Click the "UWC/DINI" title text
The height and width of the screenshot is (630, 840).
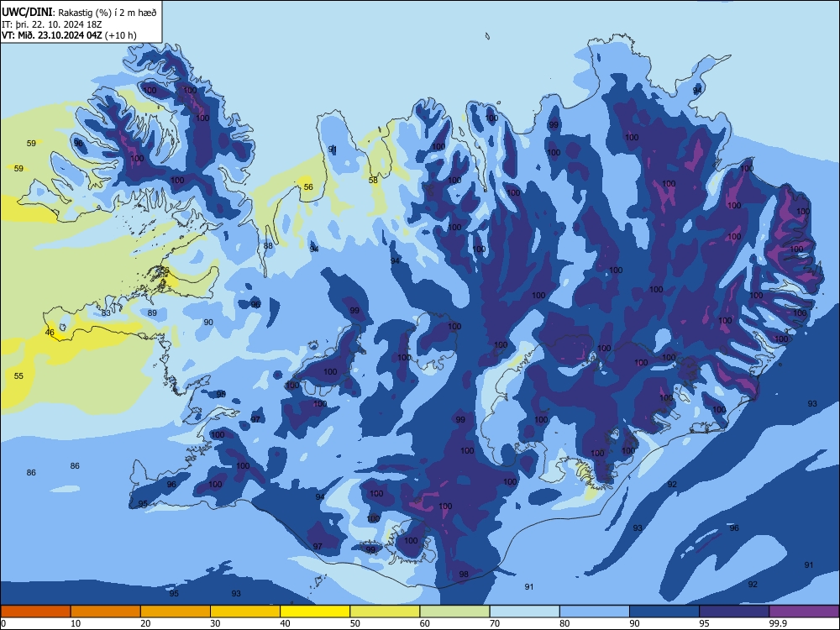coord(27,12)
